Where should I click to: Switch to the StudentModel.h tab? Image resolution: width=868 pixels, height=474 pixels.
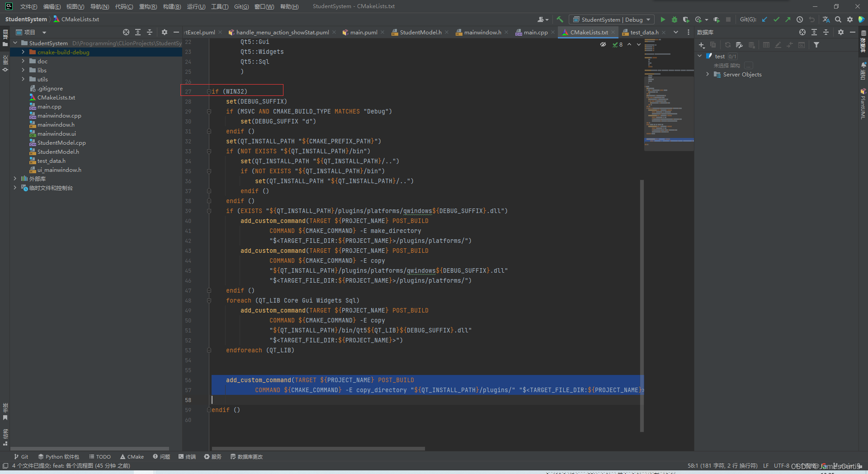[x=420, y=32]
